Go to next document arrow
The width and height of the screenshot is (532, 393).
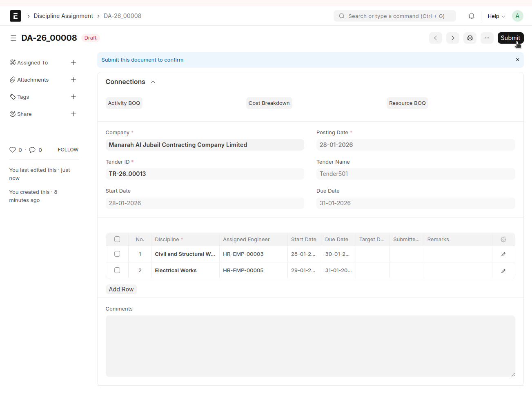pos(453,38)
